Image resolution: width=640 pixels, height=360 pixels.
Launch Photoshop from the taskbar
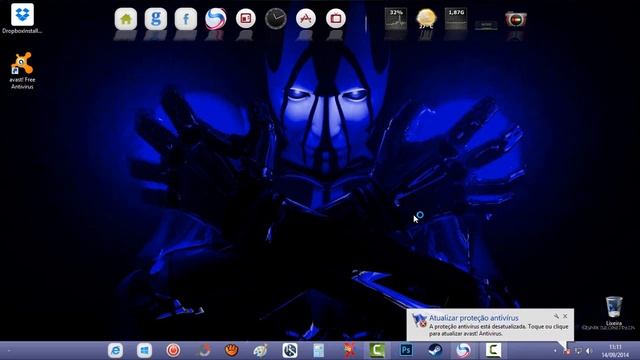click(406, 350)
